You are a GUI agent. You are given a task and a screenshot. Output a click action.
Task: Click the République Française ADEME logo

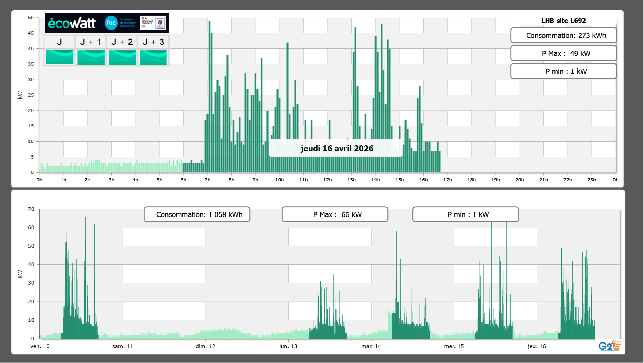[153, 23]
